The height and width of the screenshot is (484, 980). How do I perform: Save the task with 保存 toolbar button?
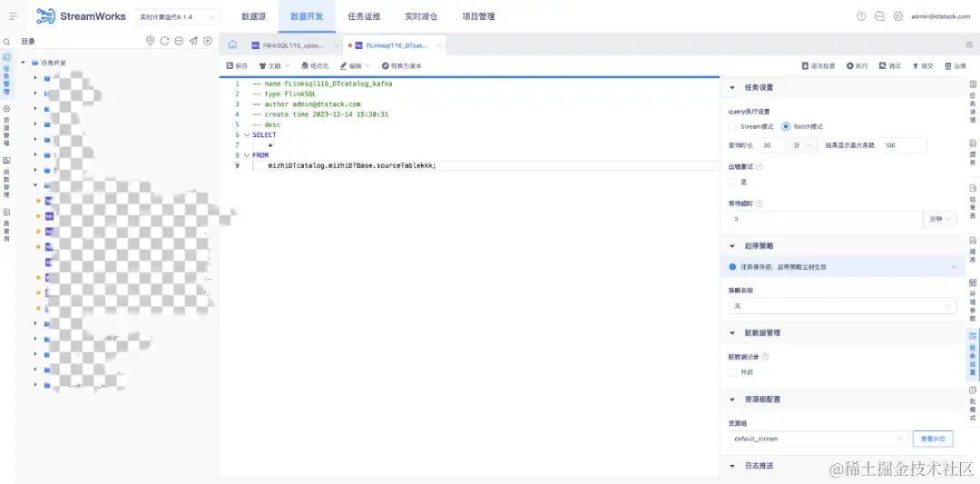click(237, 65)
